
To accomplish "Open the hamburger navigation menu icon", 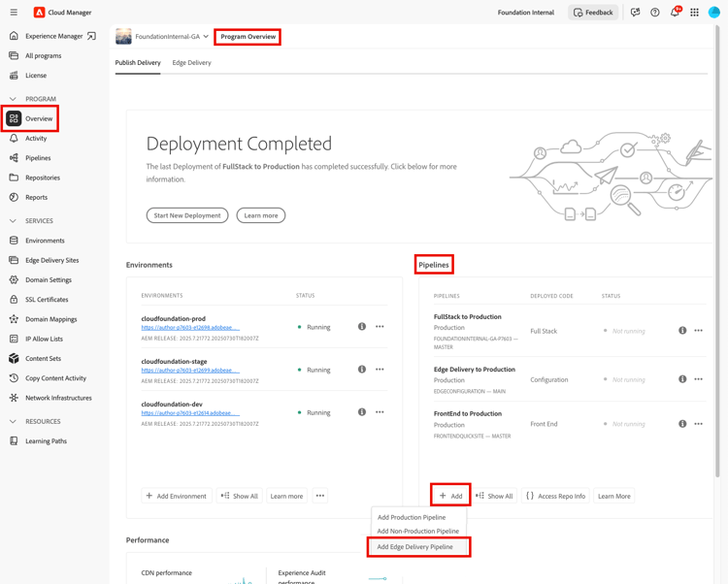I will point(14,13).
